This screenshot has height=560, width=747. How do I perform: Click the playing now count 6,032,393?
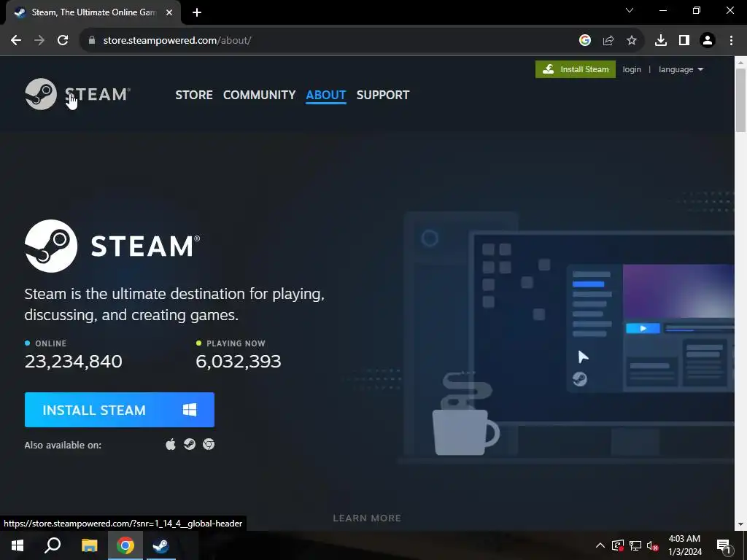[239, 362]
